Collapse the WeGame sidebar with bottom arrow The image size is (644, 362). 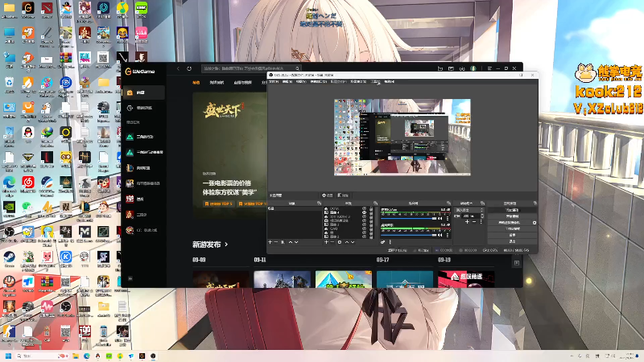130,278
